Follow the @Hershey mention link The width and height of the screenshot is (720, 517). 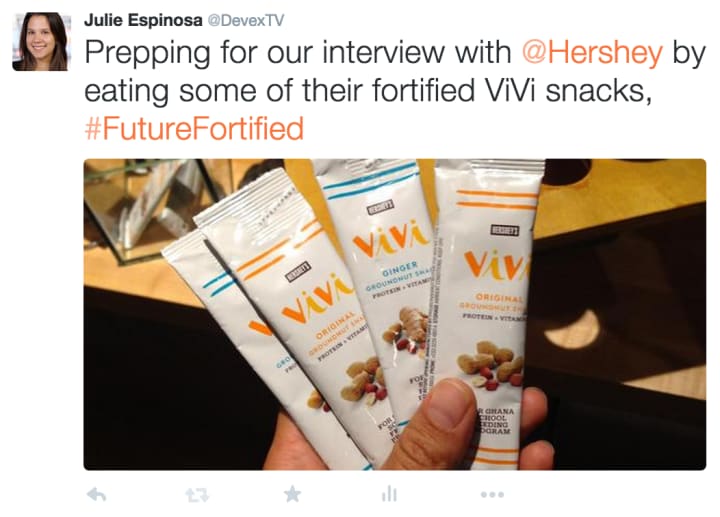tap(592, 53)
